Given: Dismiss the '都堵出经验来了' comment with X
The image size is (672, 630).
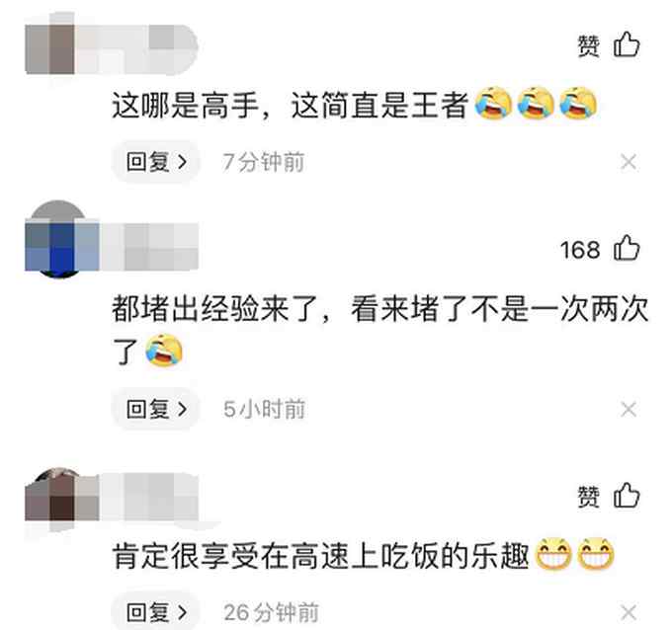Looking at the screenshot, I should 629,410.
